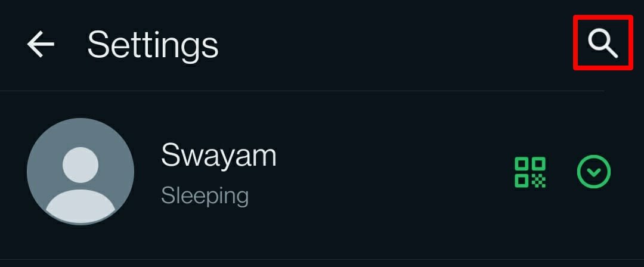Edit the About text reading Sleeping
Viewport: 644px width, 267px height.
(205, 196)
